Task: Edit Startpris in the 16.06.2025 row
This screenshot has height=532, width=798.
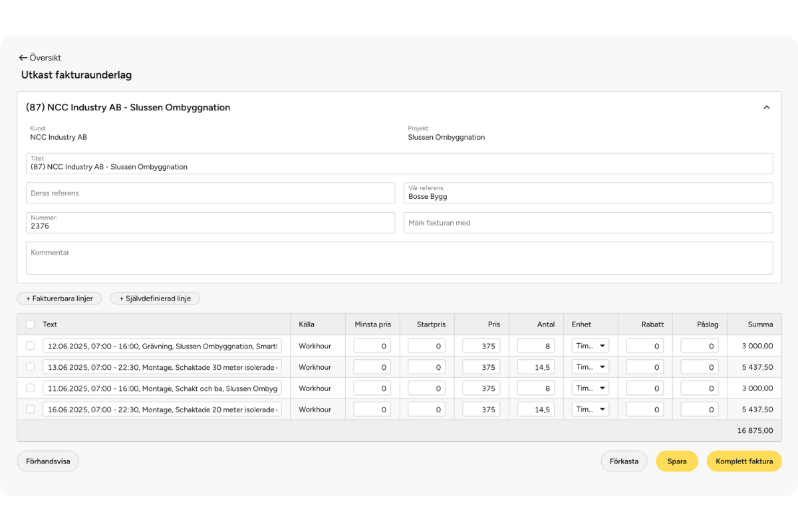Action: (x=427, y=410)
